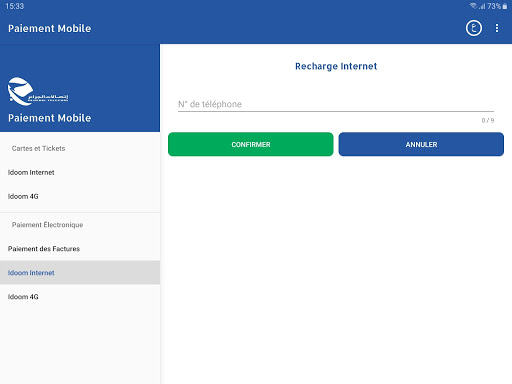Tap the Algérie Télécom logo in sidebar
This screenshot has width=512, height=384.
pyautogui.click(x=38, y=91)
